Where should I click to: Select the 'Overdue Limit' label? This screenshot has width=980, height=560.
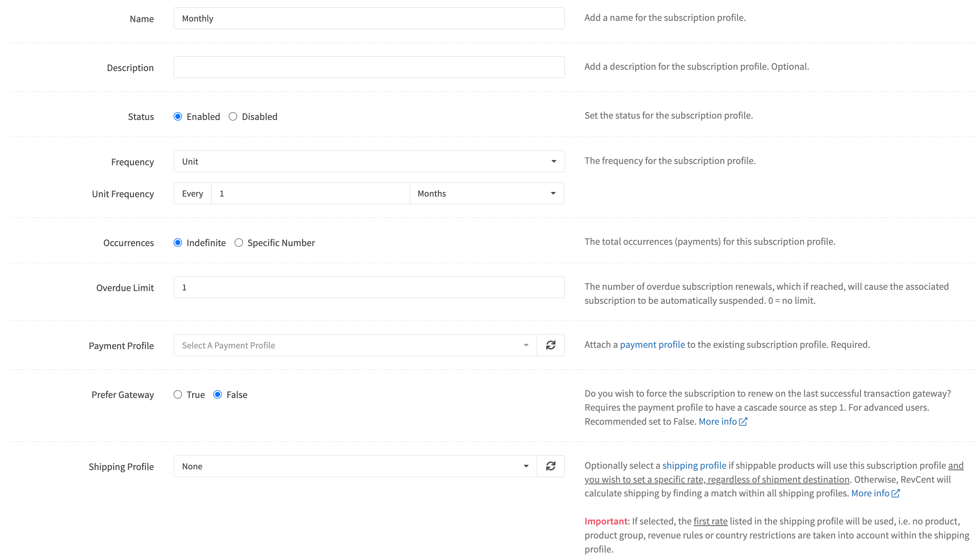click(125, 288)
